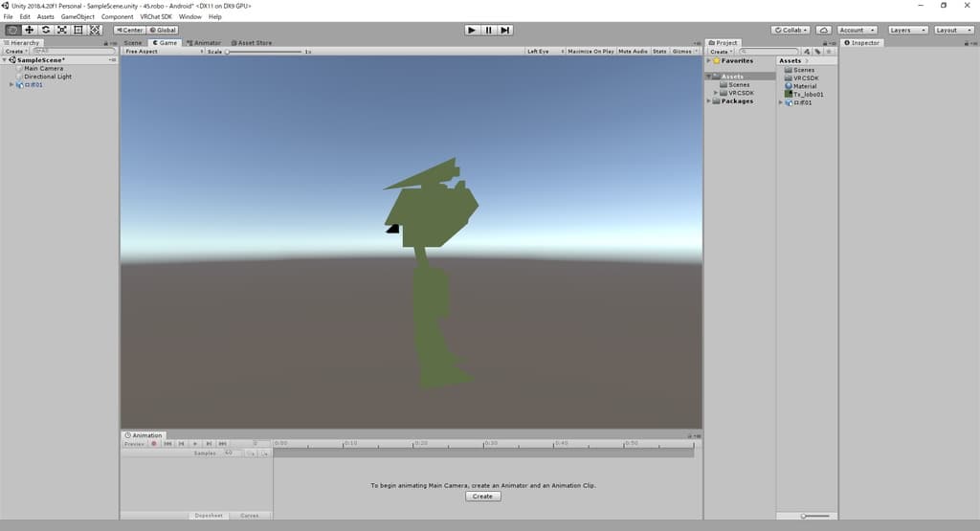Open the Hierarchy Create dropdown
The width and height of the screenshot is (980, 531).
click(x=16, y=52)
